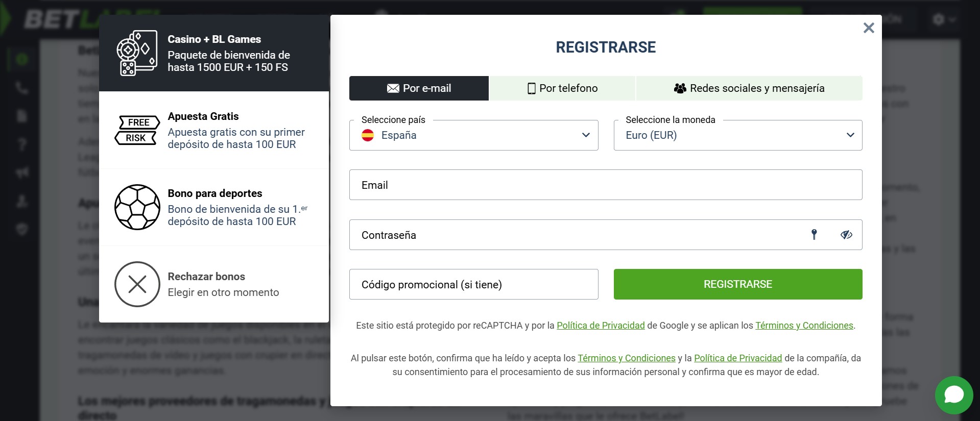The width and height of the screenshot is (980, 421).
Task: Open the live chat bubble
Action: [x=953, y=395]
